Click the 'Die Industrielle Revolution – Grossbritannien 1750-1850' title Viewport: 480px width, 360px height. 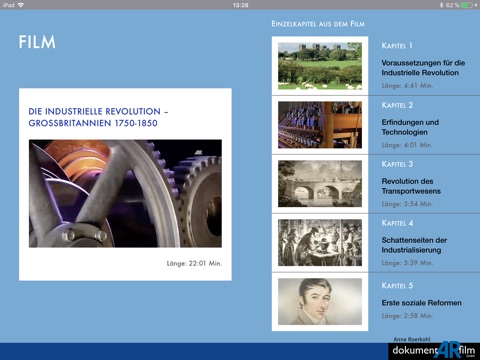[x=98, y=117]
